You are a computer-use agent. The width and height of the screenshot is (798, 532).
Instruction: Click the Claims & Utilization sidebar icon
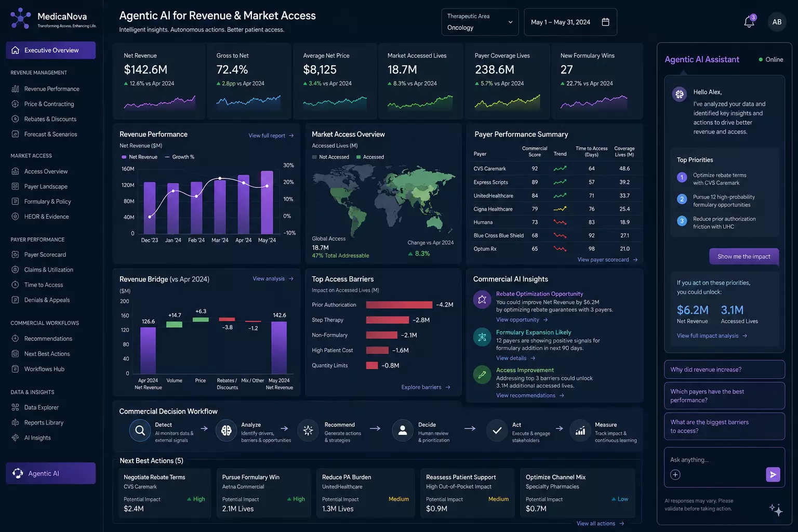(15, 270)
